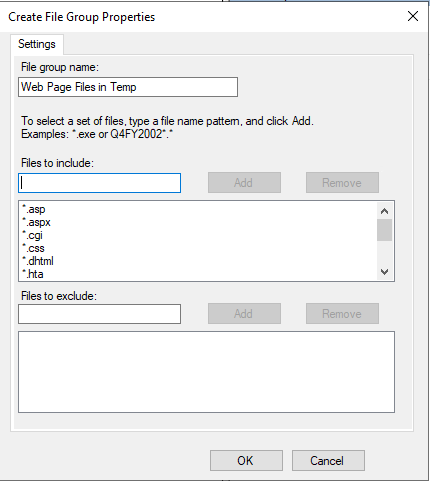Select the *.hta pattern
This screenshot has width=430, height=481.
tap(33, 274)
